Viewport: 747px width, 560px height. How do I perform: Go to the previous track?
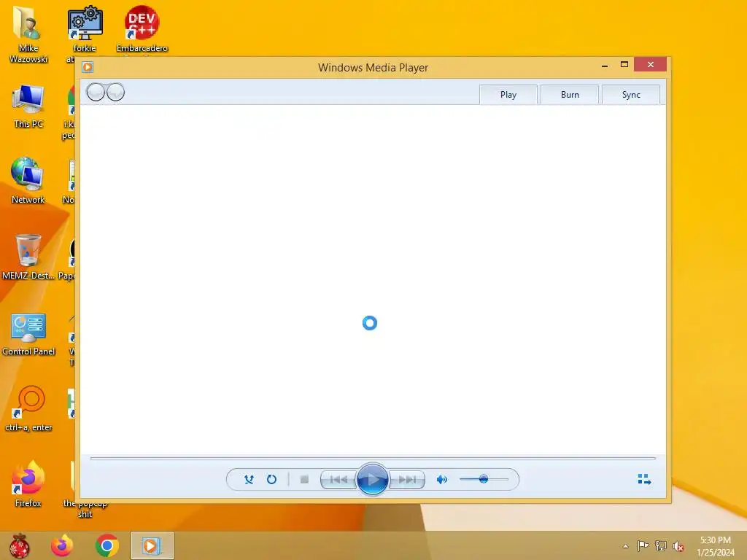coord(338,480)
